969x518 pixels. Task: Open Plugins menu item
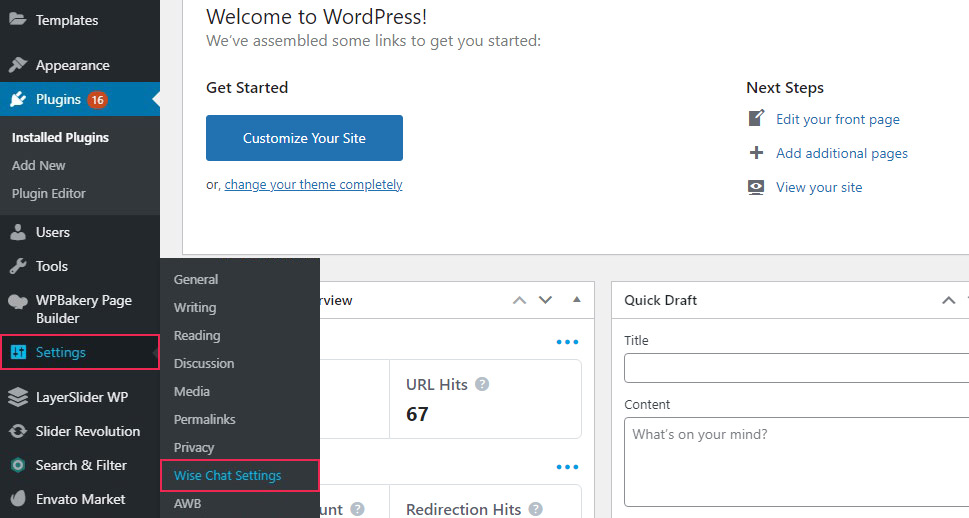coord(80,99)
